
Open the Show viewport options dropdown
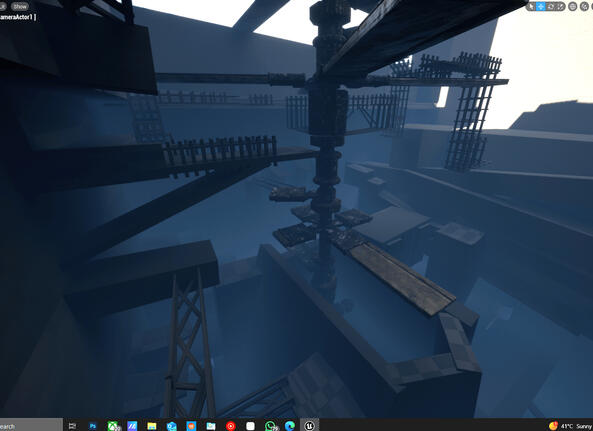(x=20, y=6)
